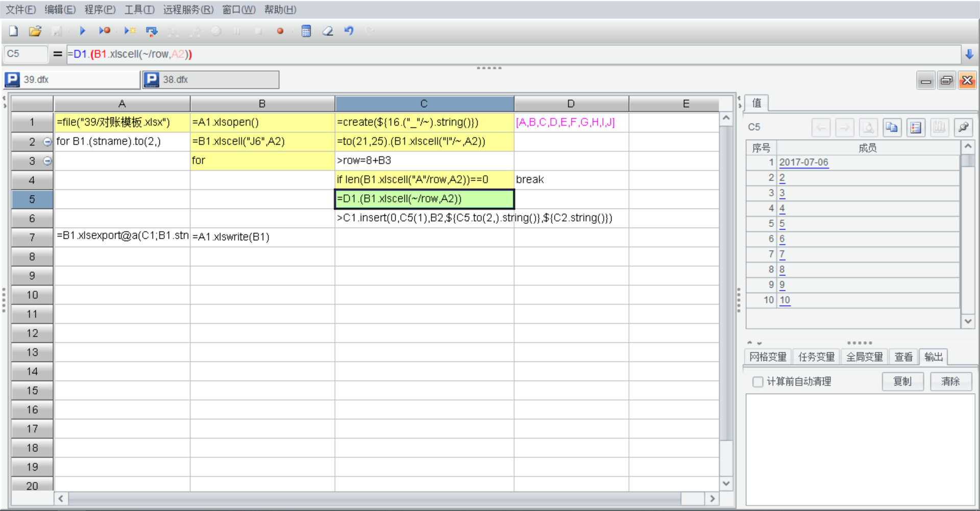Open file using the folder icon
Viewport: 980px width, 511px height.
[35, 31]
